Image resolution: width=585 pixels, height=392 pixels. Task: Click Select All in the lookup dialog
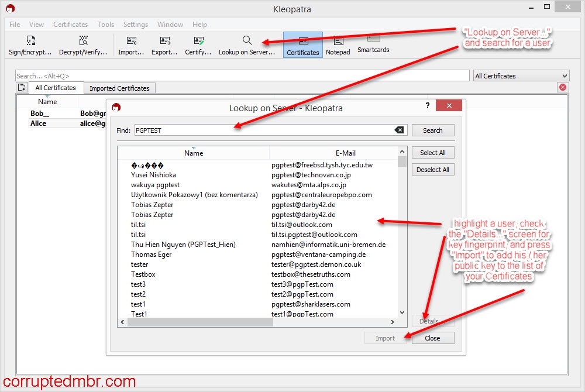pos(433,152)
